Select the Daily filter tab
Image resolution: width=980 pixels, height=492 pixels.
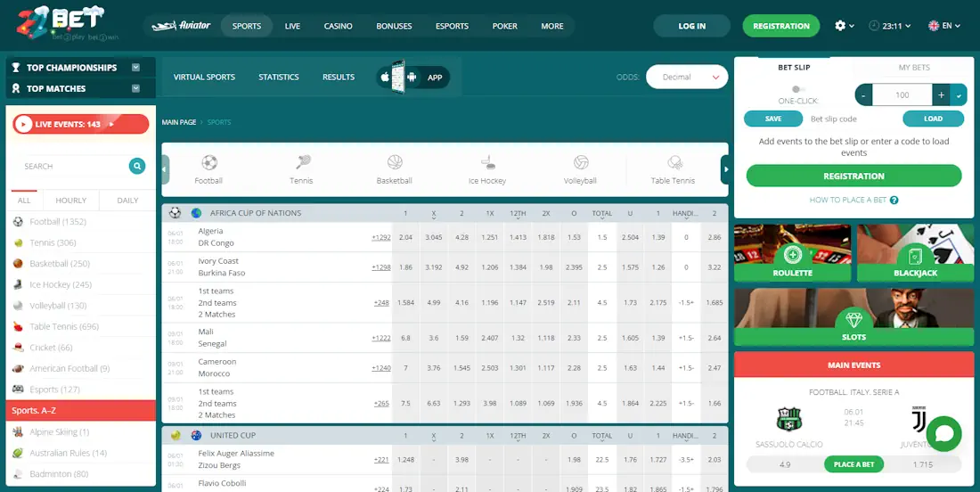tap(127, 201)
